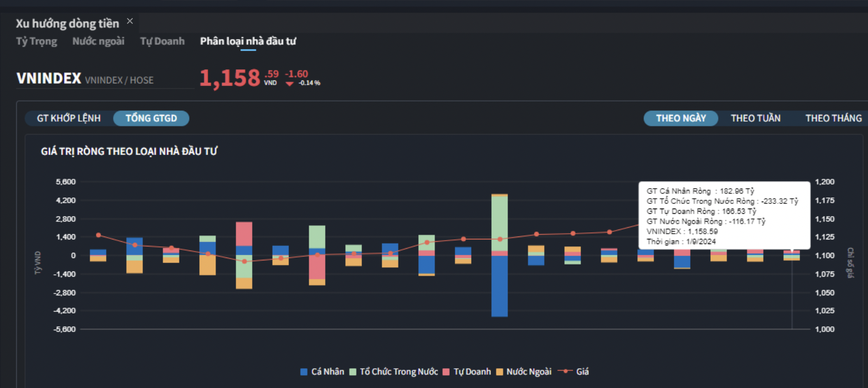Toggle the blue Cá Nhân legend marker
Image resolution: width=868 pixels, height=388 pixels.
pyautogui.click(x=304, y=372)
